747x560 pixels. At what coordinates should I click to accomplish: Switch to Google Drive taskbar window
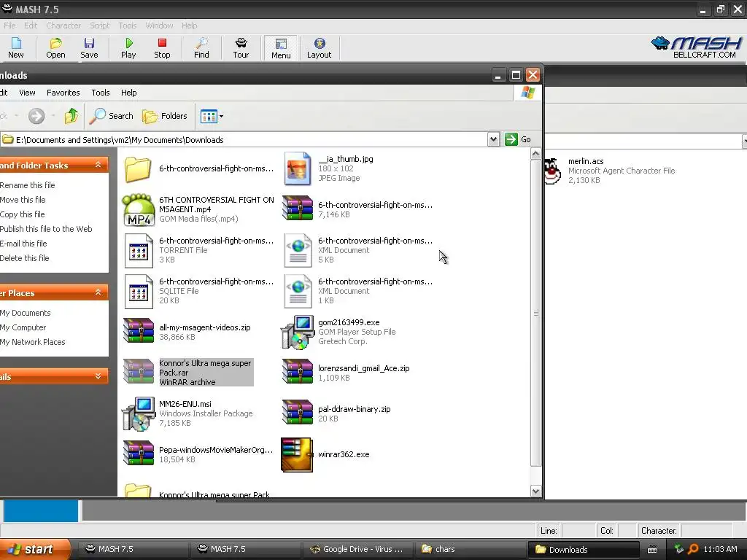pos(357,549)
